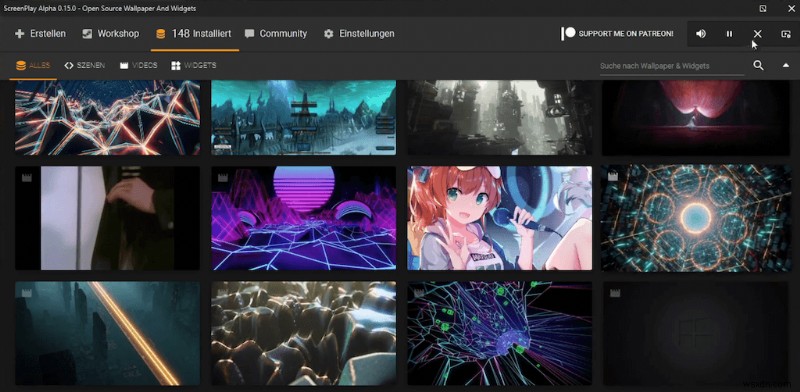Select anime girl with microphone wallpaper

499,218
